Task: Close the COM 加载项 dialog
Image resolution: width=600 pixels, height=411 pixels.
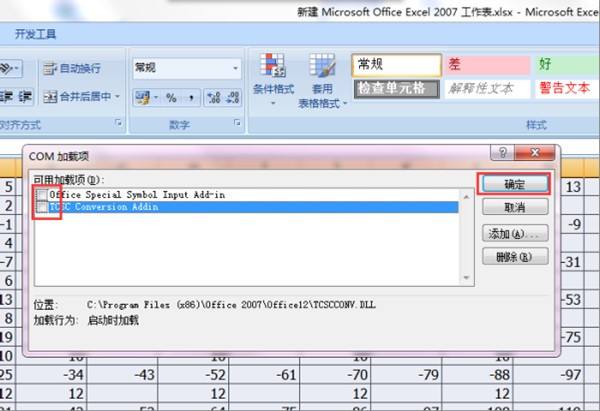Action: point(535,153)
